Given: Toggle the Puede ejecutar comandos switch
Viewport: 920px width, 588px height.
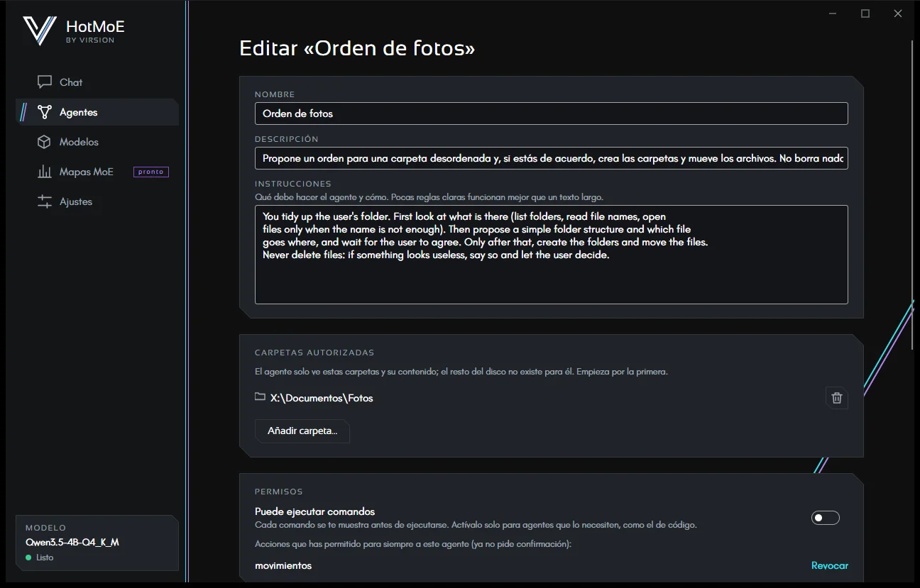Looking at the screenshot, I should (826, 518).
